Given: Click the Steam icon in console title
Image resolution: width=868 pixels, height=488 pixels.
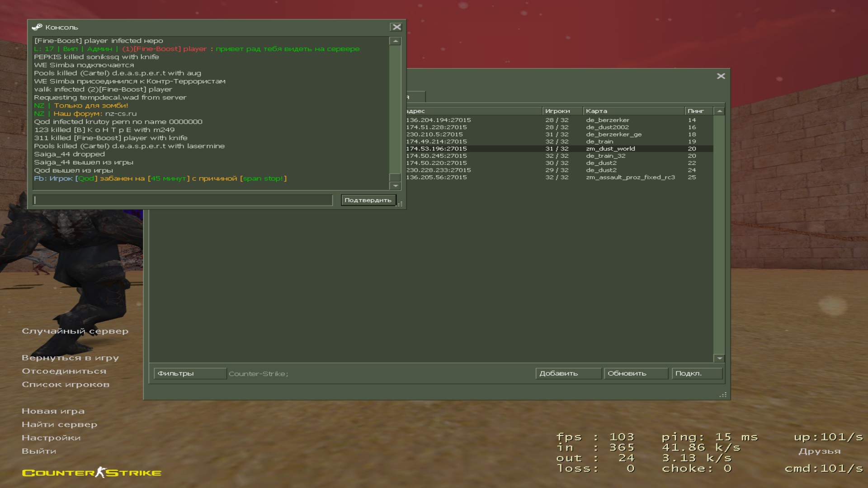Looking at the screenshot, I should (x=37, y=27).
